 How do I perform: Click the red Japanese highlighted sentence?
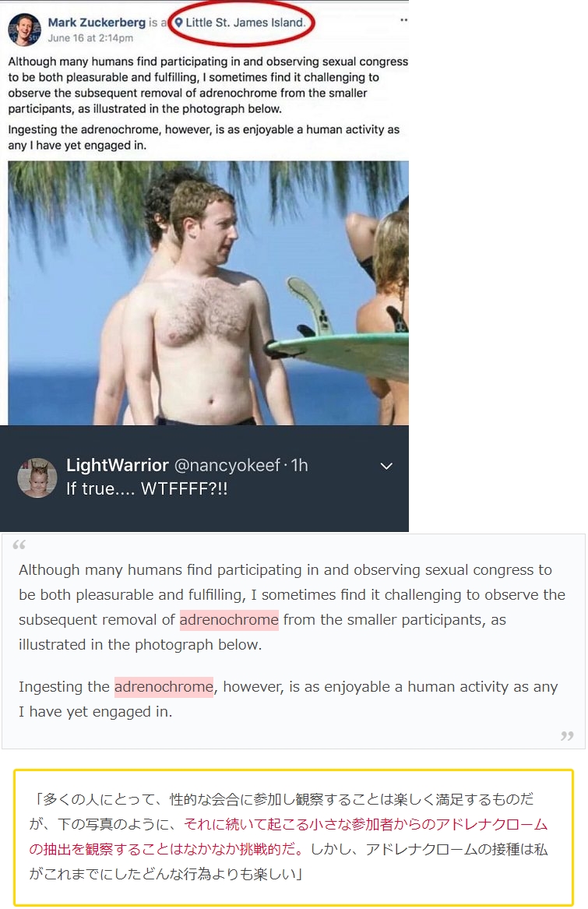tap(288, 837)
